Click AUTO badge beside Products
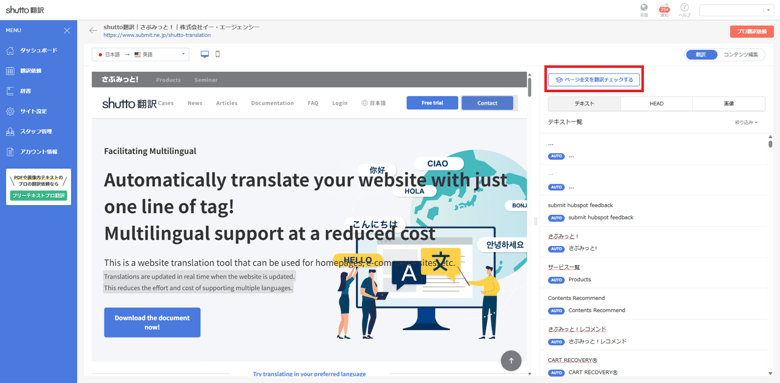780x383 pixels. pos(556,280)
